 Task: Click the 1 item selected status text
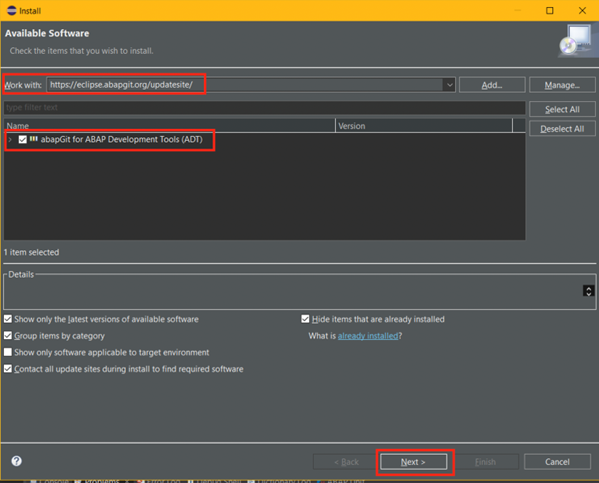pos(31,252)
